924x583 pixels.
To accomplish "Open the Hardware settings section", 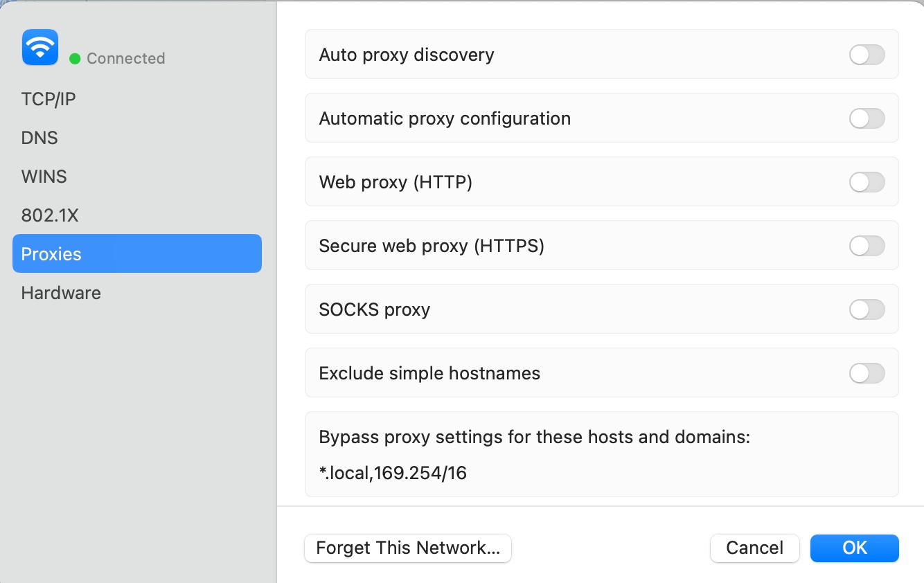I will coord(61,293).
